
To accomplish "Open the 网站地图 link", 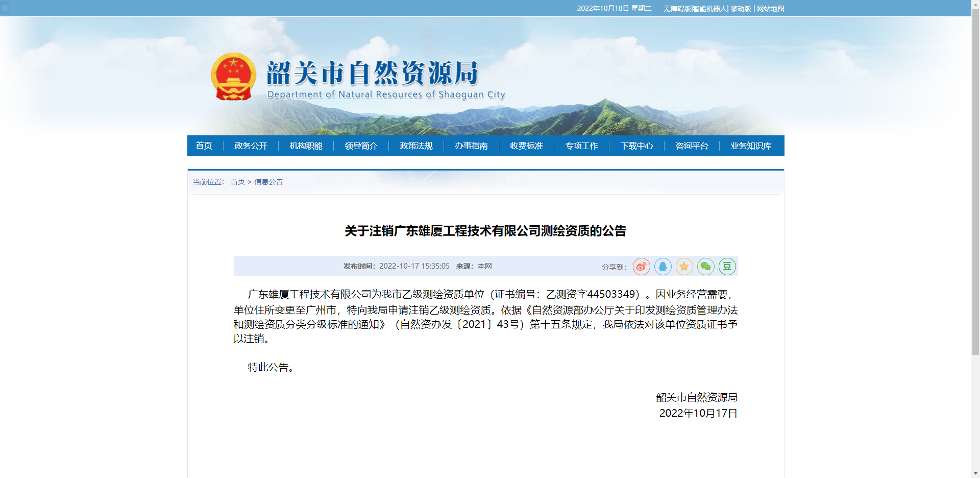I will (770, 9).
